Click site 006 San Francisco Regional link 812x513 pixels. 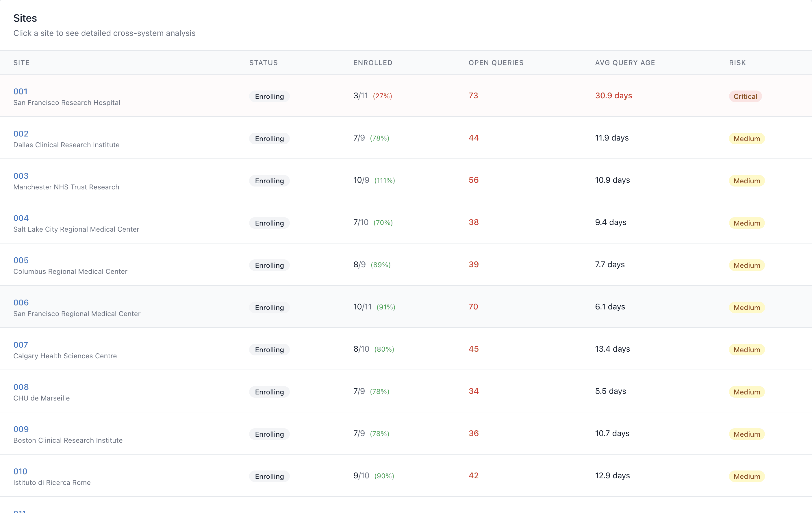point(21,302)
